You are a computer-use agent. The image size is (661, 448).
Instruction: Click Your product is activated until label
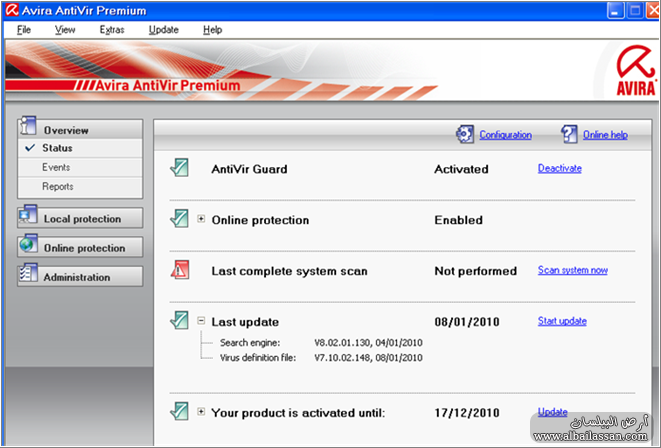click(x=298, y=413)
